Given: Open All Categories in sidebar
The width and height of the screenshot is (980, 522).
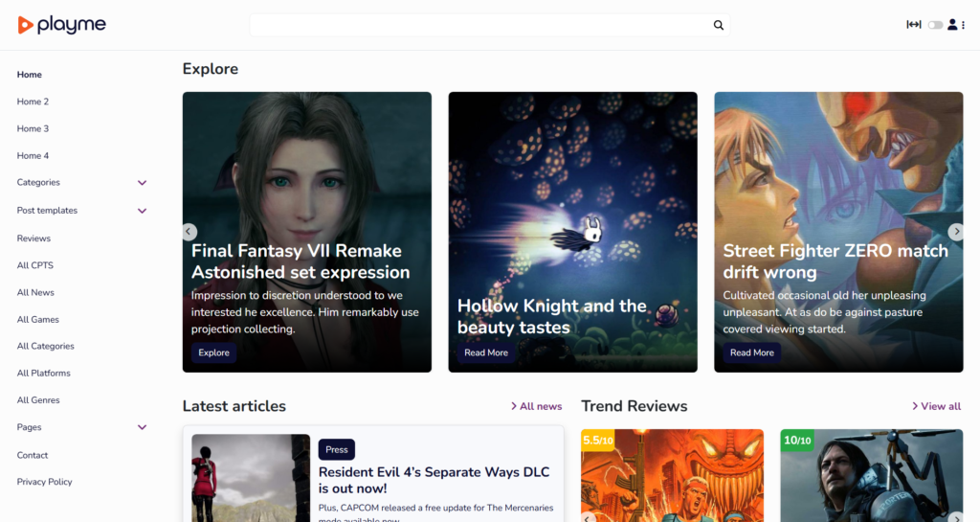Looking at the screenshot, I should tap(46, 347).
